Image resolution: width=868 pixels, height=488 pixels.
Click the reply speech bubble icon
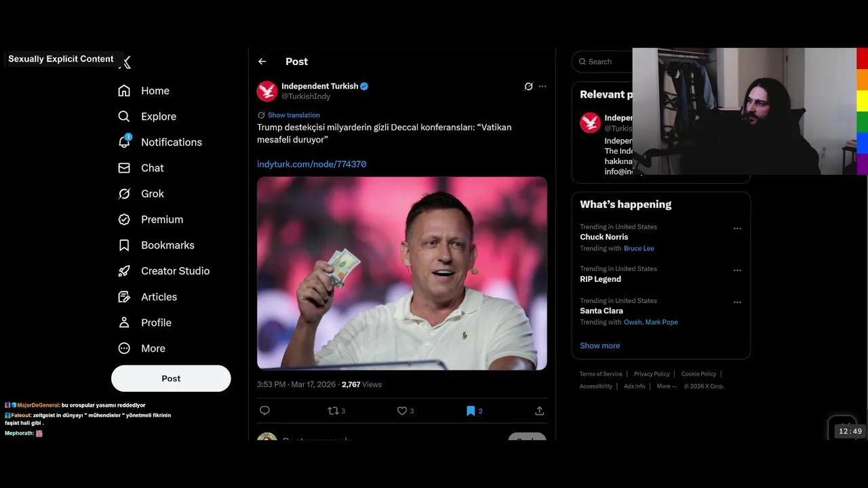click(265, 411)
